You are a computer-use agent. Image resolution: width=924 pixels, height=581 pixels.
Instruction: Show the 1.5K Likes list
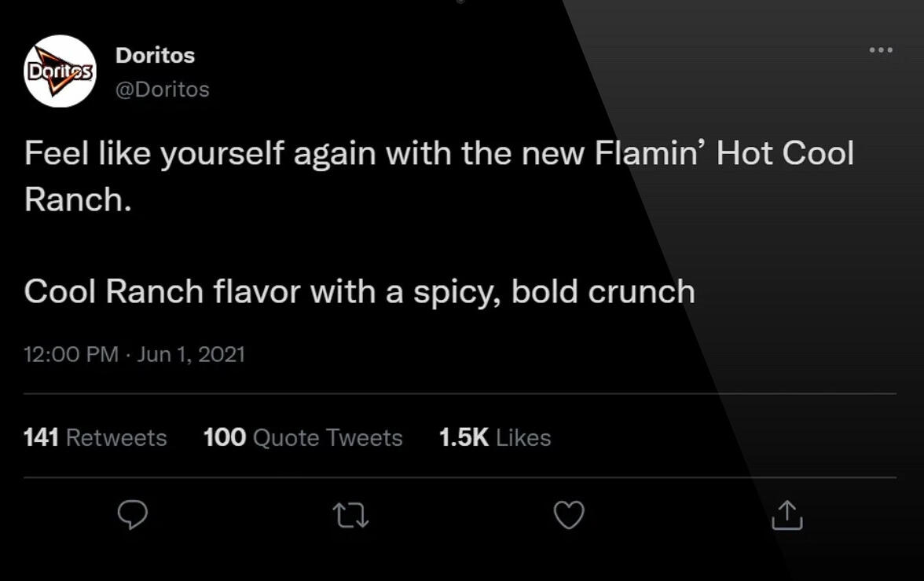tap(494, 437)
